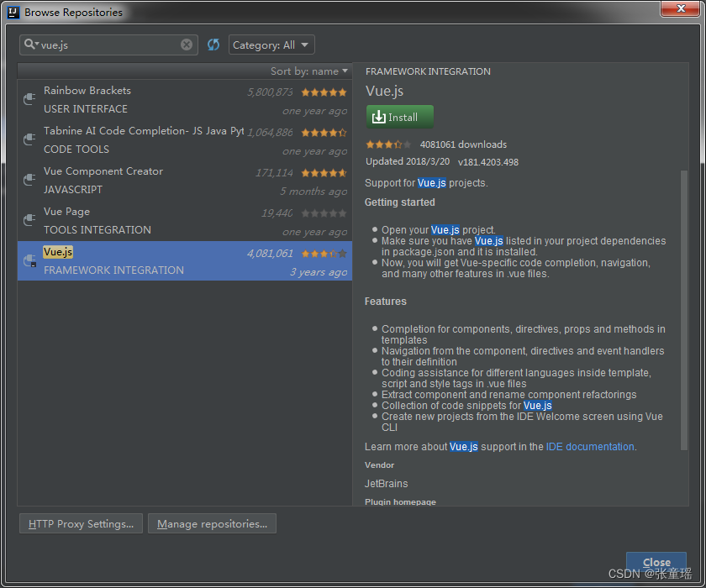
Task: Open search history via magnifier icon
Action: click(31, 44)
